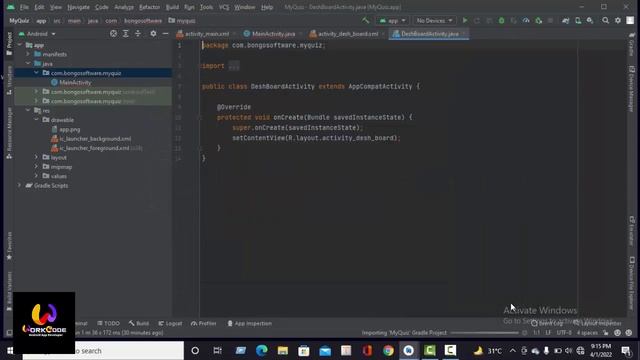Click the bongosoftware breadcrumb
Viewport: 640px width, 360px height.
[x=143, y=20]
